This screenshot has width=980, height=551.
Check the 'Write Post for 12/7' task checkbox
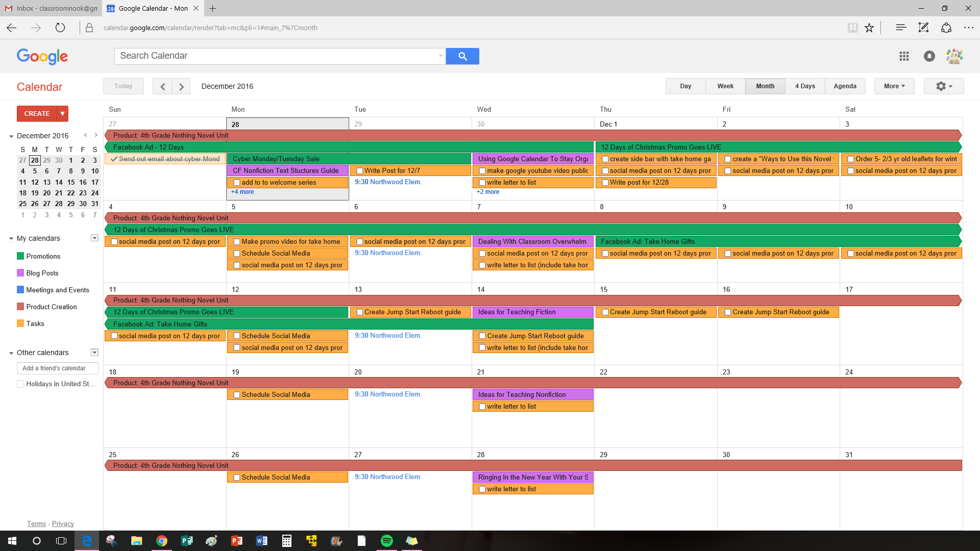359,170
